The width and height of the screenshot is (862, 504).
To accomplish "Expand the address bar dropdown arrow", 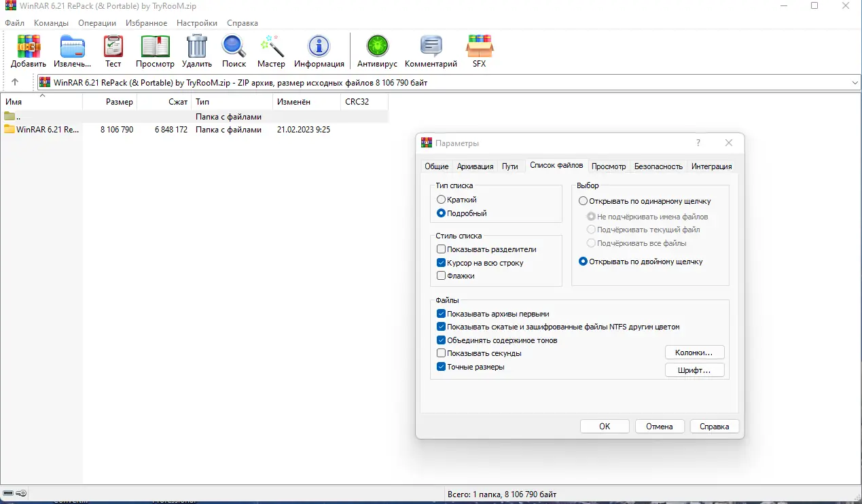I will (855, 83).
